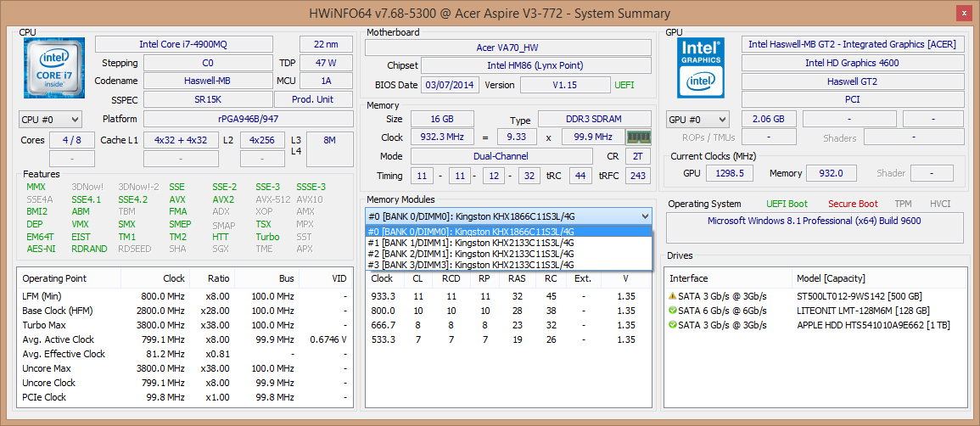
Task: Click the Intel Haswell-MB GT2 Integrated Graphics field
Action: [x=852, y=44]
